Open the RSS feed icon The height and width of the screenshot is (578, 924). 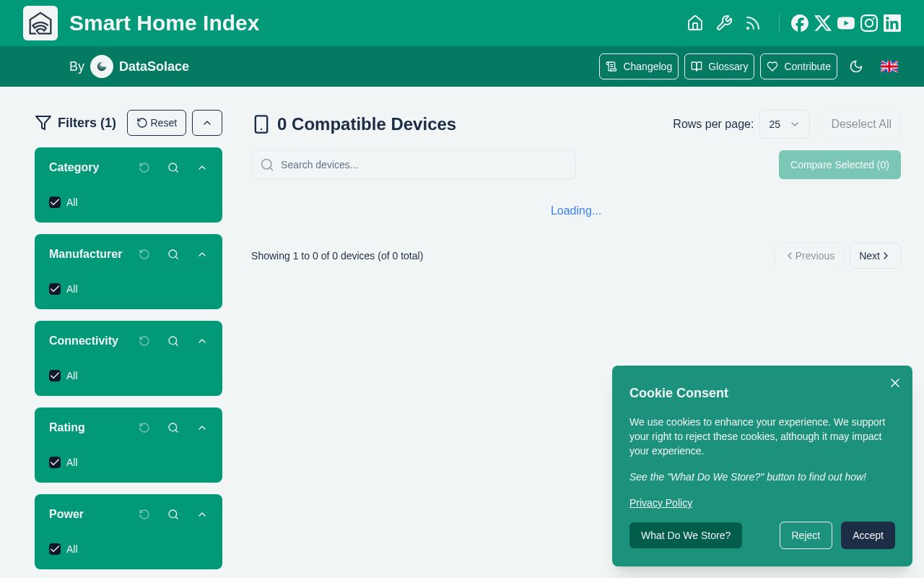point(753,23)
